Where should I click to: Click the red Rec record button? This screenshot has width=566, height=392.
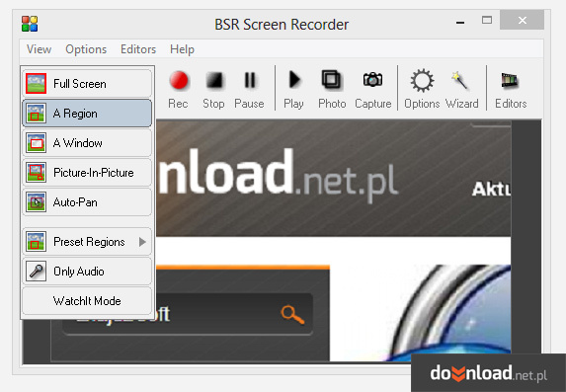(179, 80)
